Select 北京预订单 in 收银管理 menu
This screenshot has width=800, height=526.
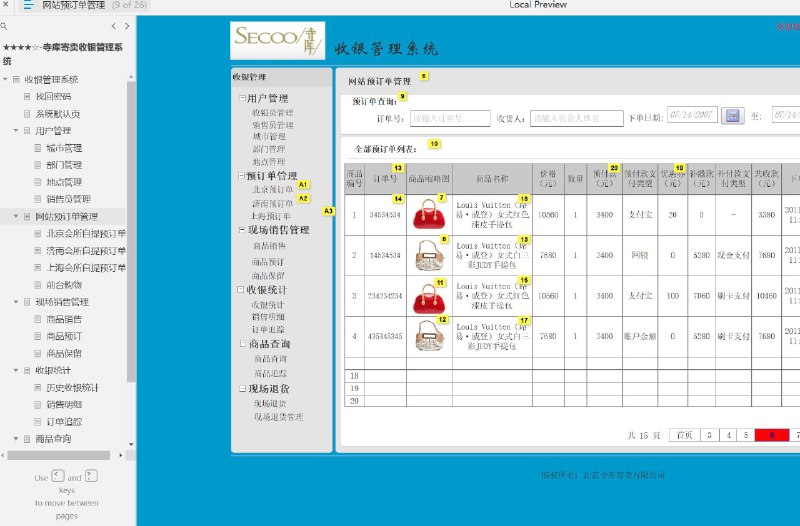pos(272,190)
